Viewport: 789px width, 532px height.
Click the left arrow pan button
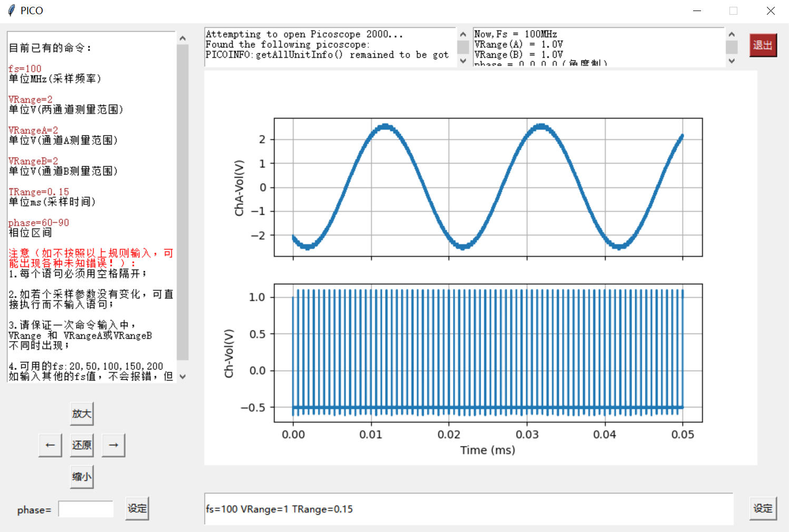click(x=50, y=445)
